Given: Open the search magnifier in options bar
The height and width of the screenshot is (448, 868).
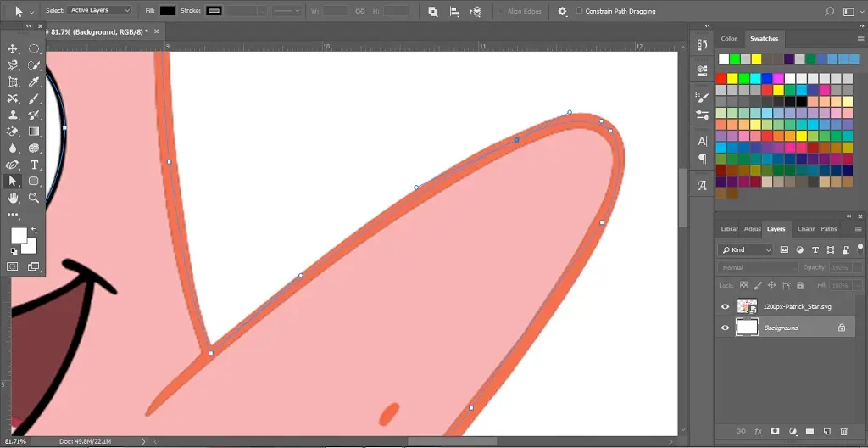Looking at the screenshot, I should point(829,11).
